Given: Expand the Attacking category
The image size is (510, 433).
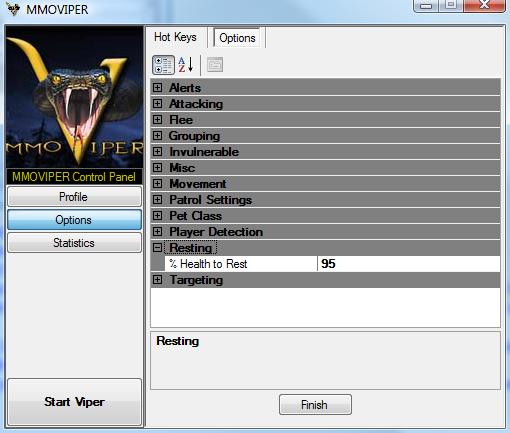Looking at the screenshot, I should 157,104.
